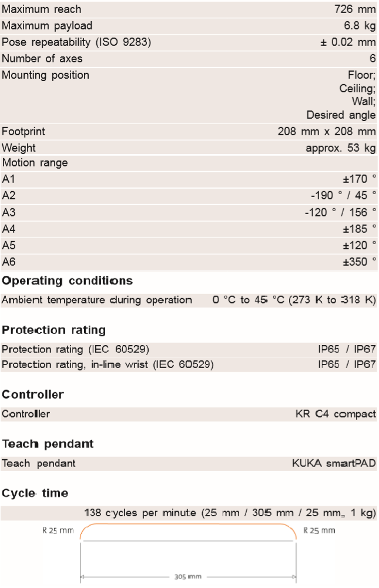379x588 pixels.
Task: Click the A6 value ±350 °
Action: tap(360, 260)
